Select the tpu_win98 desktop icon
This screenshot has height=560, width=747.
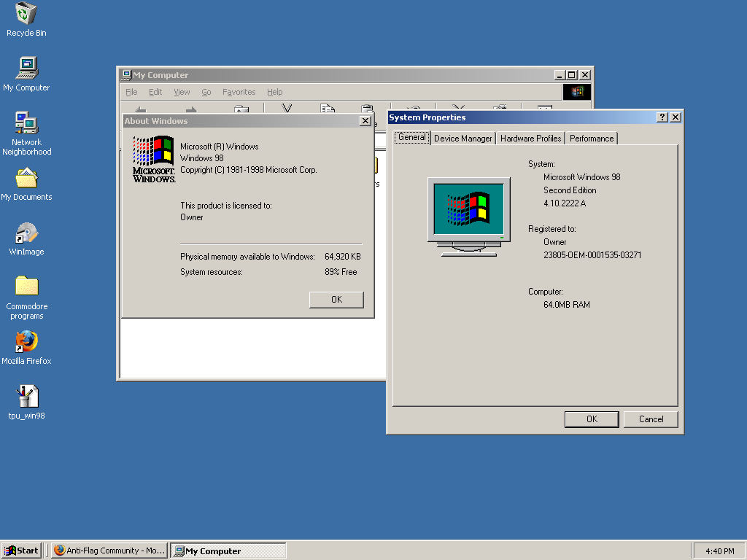(x=26, y=397)
